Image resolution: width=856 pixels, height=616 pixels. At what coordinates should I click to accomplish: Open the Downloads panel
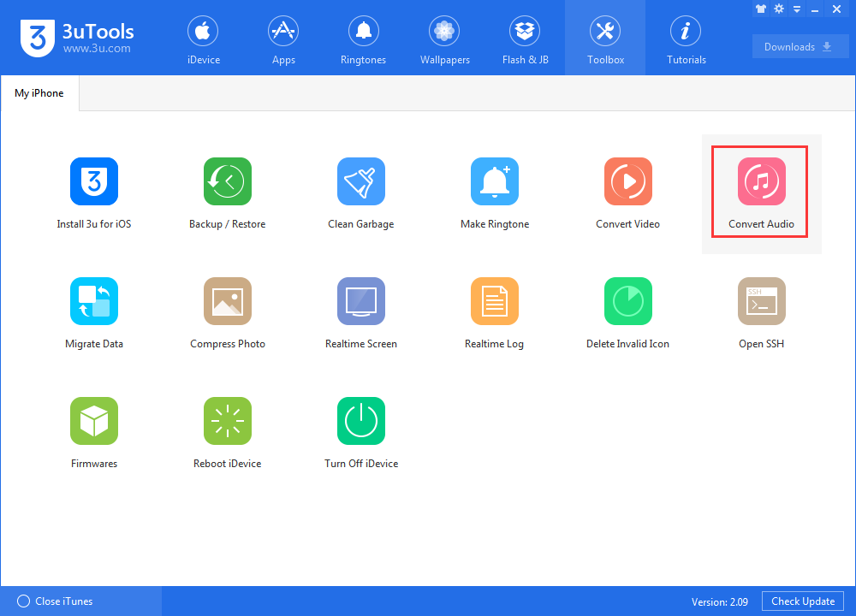coord(800,46)
